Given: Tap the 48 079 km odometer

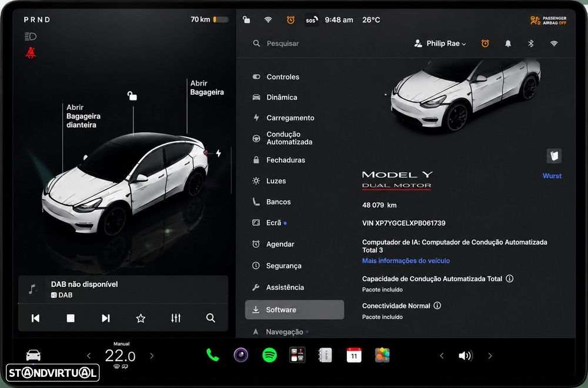Looking at the screenshot, I should (x=379, y=205).
